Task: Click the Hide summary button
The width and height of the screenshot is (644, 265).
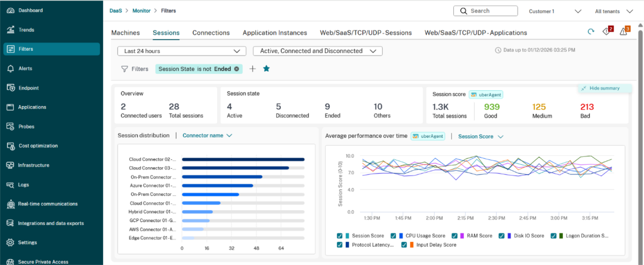Action: tap(604, 88)
